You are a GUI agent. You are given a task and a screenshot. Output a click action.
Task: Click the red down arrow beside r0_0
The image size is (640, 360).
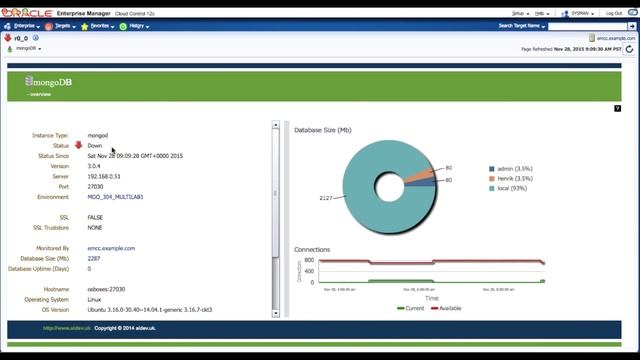(x=8, y=38)
